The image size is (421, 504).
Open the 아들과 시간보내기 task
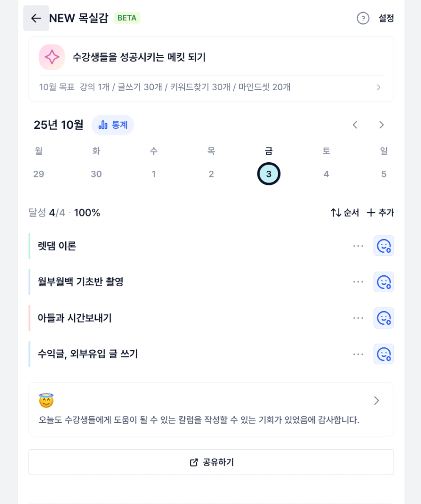tap(75, 318)
